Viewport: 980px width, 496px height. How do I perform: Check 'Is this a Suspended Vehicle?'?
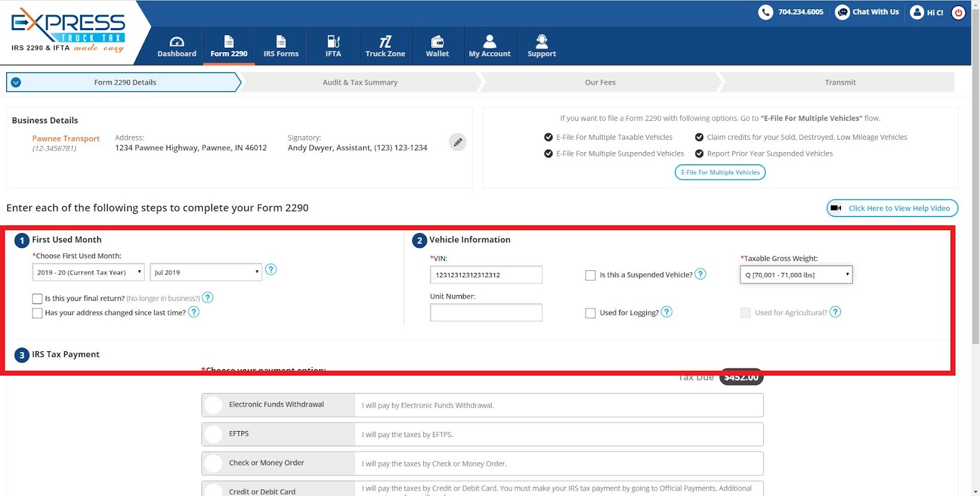click(590, 275)
